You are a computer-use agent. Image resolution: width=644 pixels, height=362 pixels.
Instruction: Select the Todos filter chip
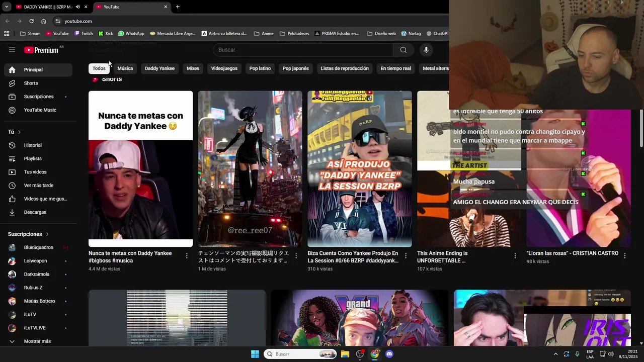(x=99, y=68)
